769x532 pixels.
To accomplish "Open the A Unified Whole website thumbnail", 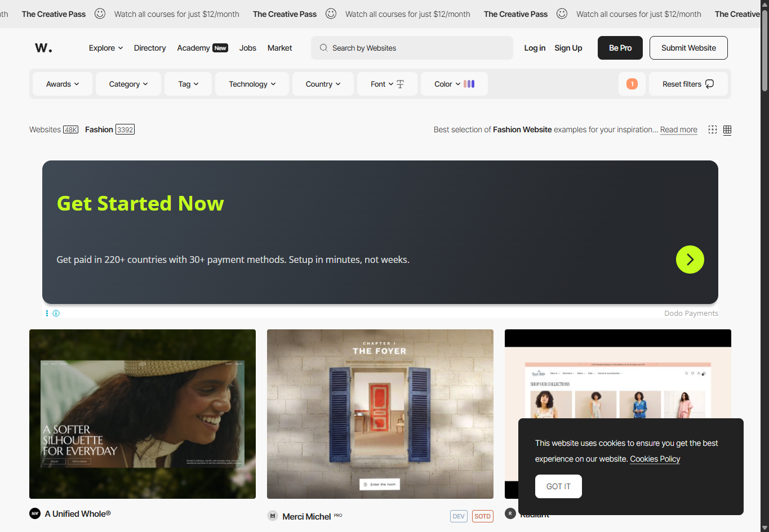I will click(x=143, y=414).
